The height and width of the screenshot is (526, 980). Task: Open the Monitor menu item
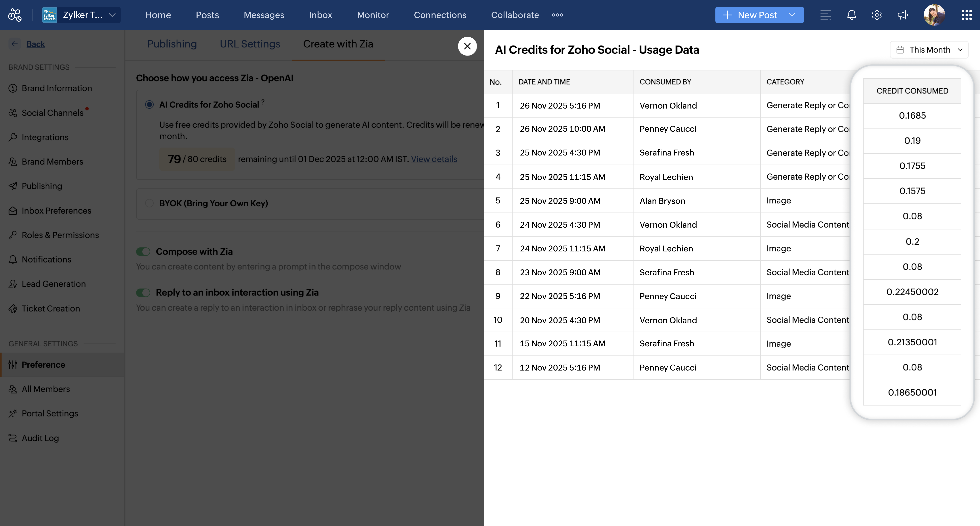coord(372,15)
